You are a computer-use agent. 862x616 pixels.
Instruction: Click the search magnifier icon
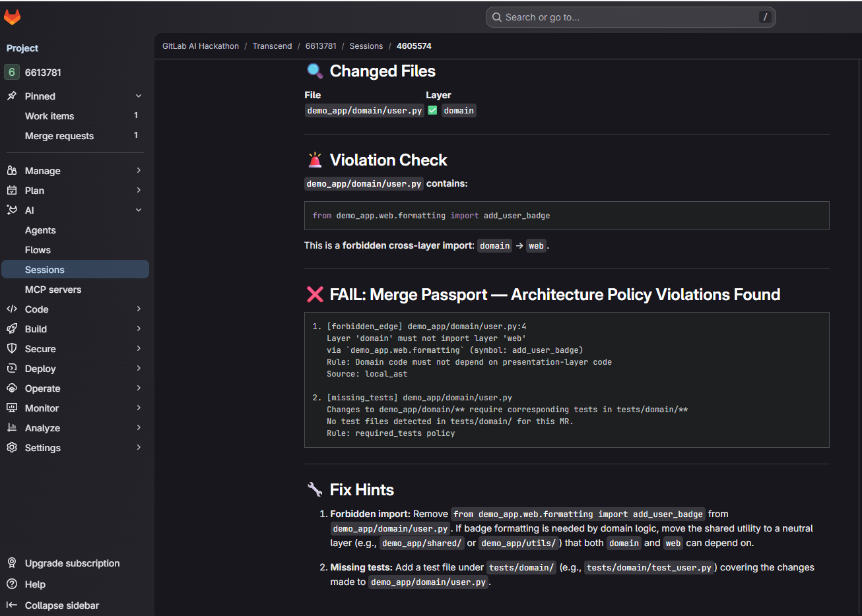497,17
